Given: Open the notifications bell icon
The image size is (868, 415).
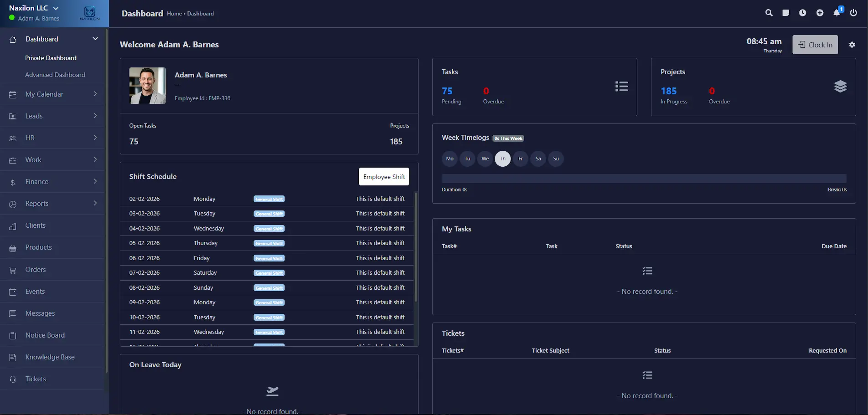Looking at the screenshot, I should [x=837, y=13].
